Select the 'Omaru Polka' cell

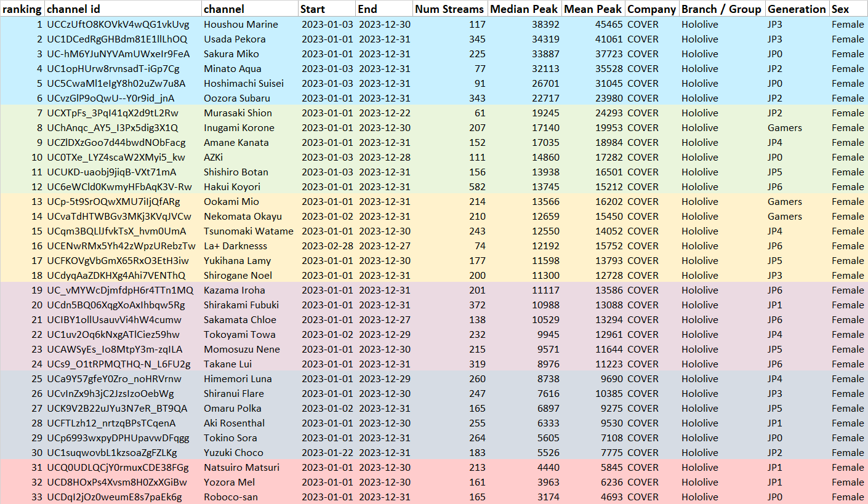click(x=250, y=409)
